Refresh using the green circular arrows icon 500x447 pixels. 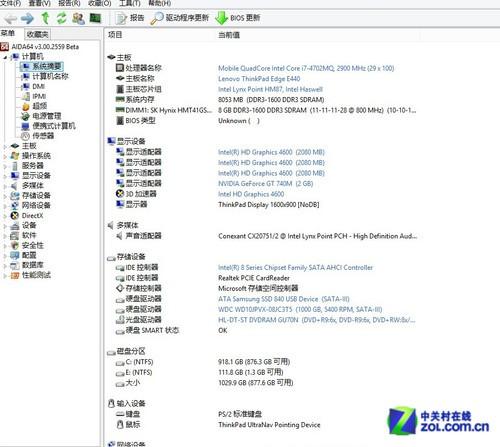pos(62,18)
